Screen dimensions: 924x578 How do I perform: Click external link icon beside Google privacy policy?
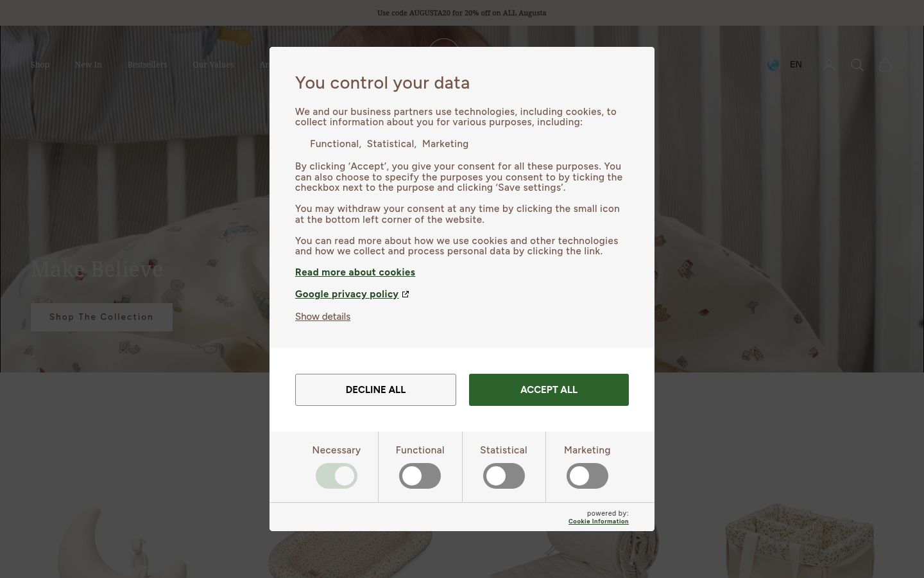tap(406, 294)
